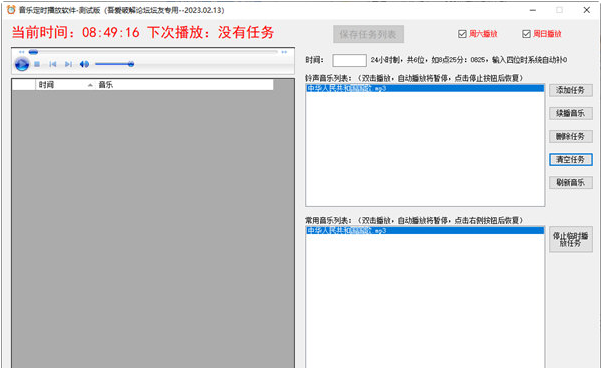Click the volume slider knob
The image size is (603, 368).
[x=131, y=64]
